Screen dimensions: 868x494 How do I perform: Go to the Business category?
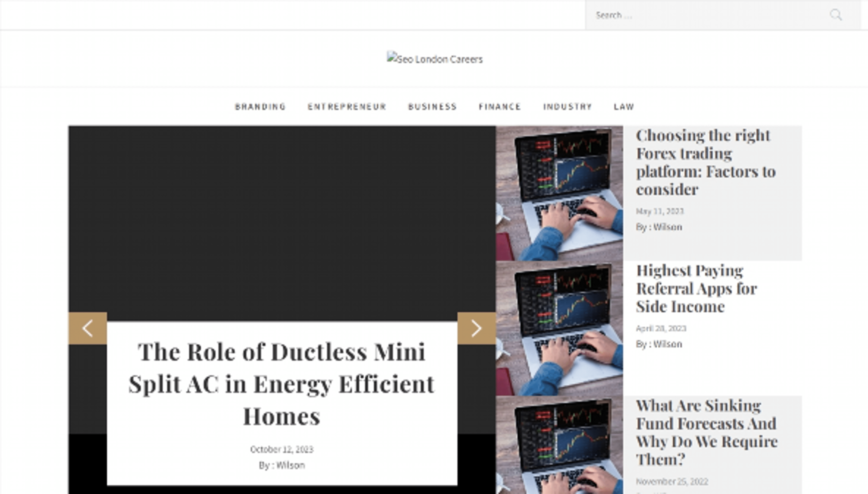[x=432, y=106]
